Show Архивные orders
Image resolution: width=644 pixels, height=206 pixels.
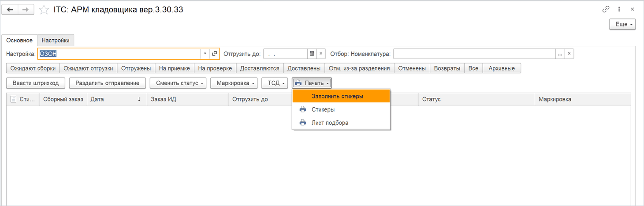click(502, 68)
